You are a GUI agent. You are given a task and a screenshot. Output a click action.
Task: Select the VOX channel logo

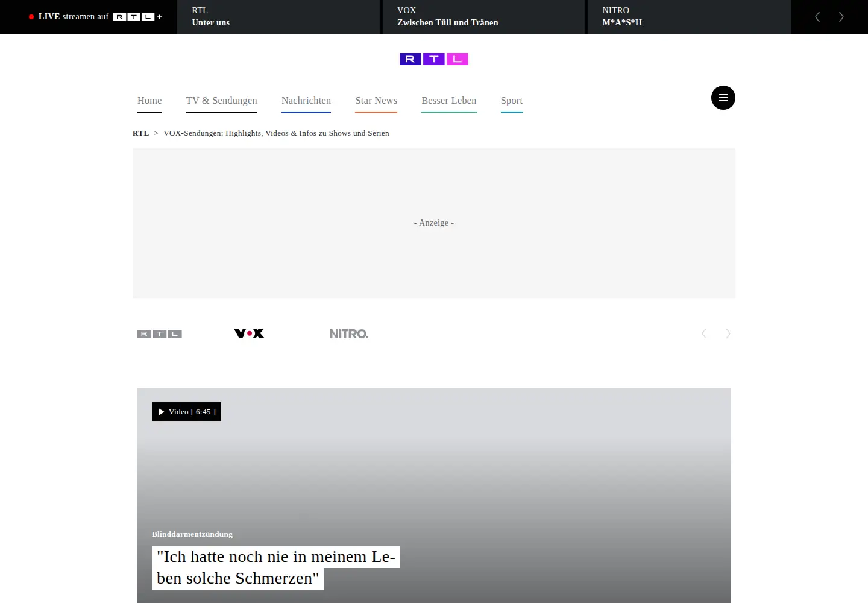tap(249, 333)
